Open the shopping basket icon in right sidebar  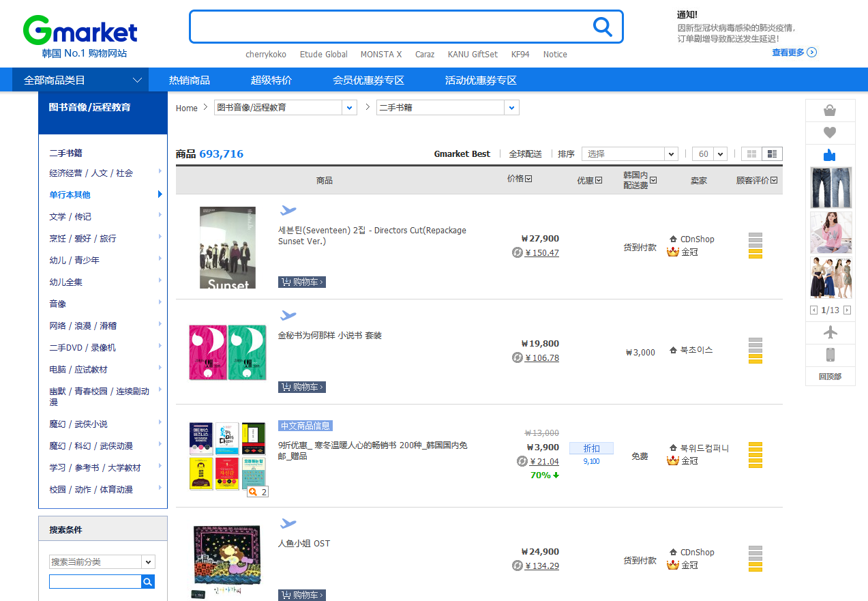pos(830,111)
